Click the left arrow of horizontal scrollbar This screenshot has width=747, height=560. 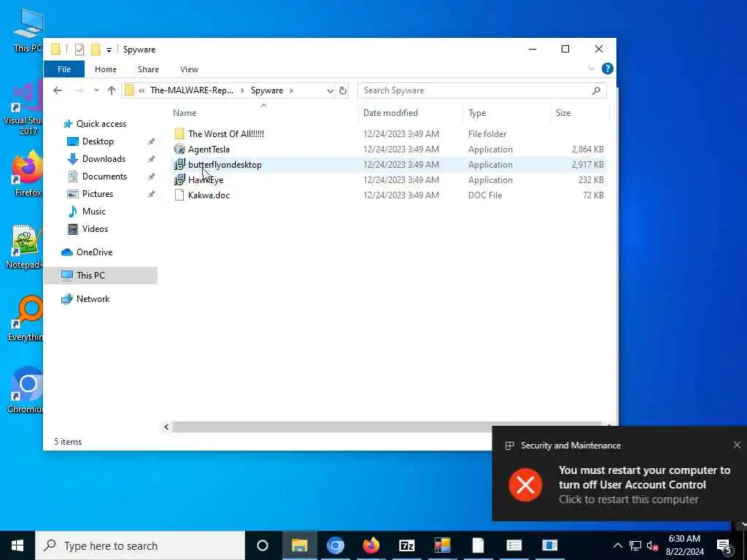tap(166, 427)
